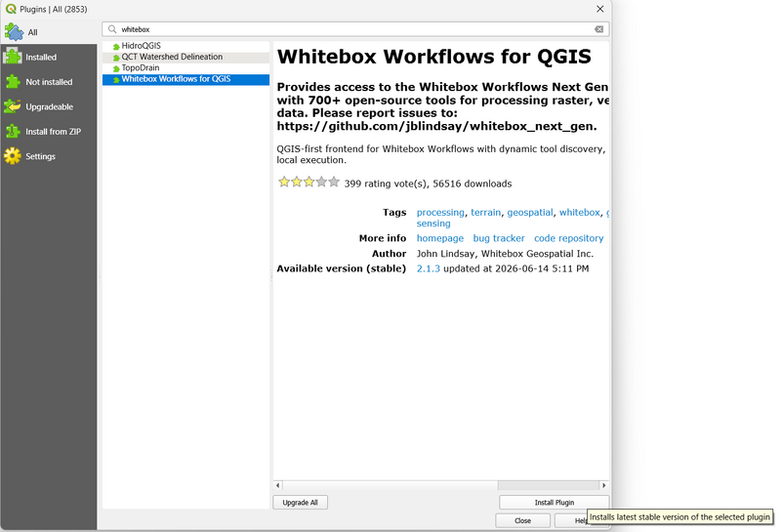Image resolution: width=781 pixels, height=532 pixels.
Task: Open the processing tag link
Action: pos(440,212)
